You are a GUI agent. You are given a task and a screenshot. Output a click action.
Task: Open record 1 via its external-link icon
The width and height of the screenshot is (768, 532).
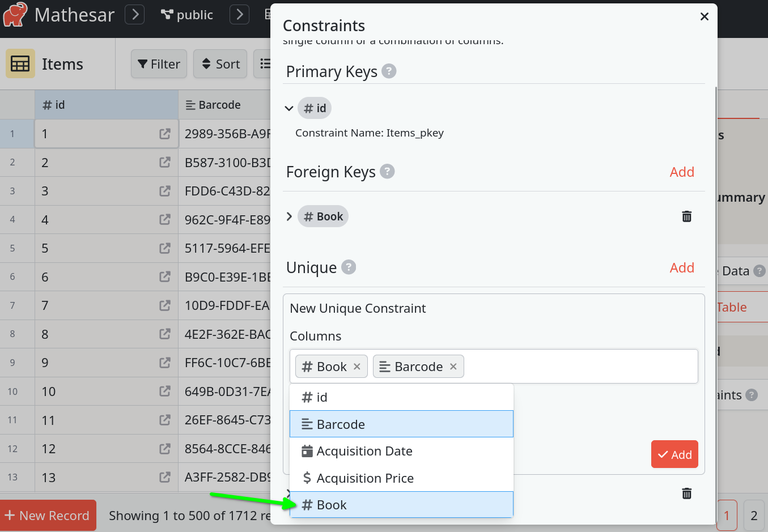coord(164,134)
